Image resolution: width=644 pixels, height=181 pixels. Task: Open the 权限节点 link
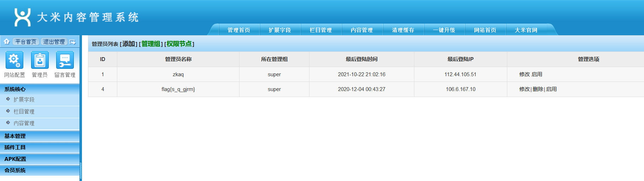[x=179, y=44]
